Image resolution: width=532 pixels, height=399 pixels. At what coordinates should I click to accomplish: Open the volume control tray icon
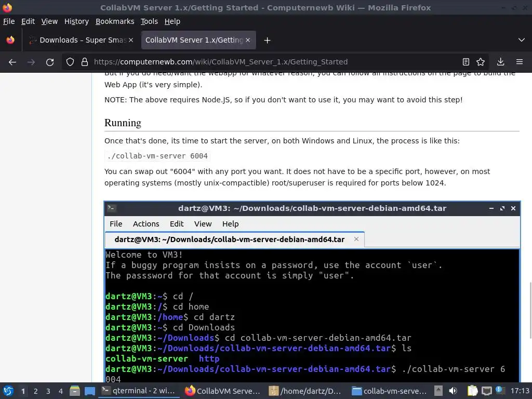tap(453, 391)
